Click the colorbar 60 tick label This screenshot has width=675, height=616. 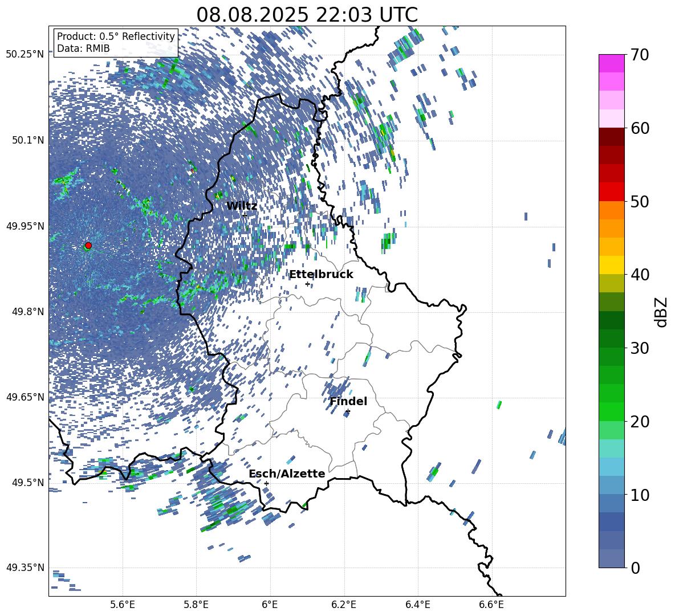(639, 128)
